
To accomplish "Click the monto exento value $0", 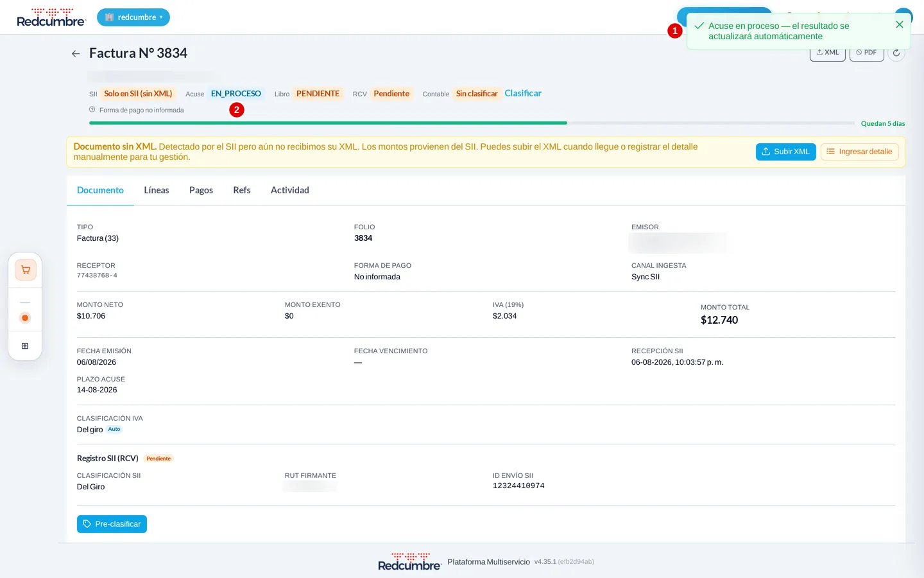I will tap(289, 316).
